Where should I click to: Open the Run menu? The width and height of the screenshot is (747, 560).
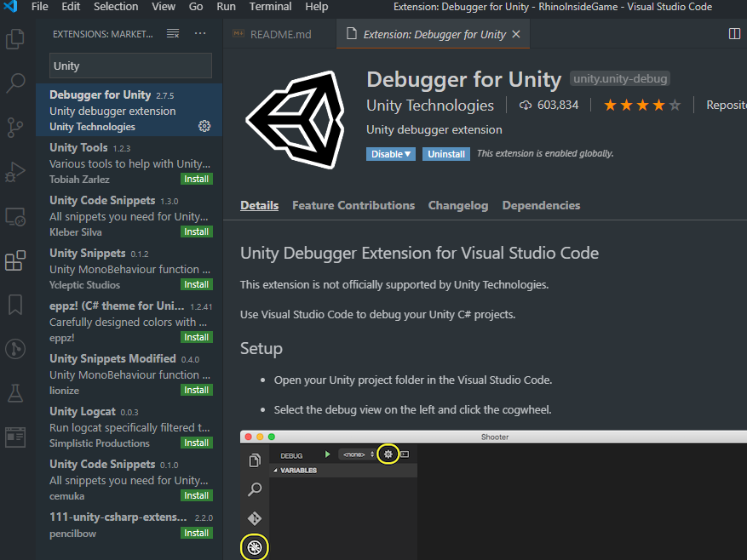click(x=226, y=7)
